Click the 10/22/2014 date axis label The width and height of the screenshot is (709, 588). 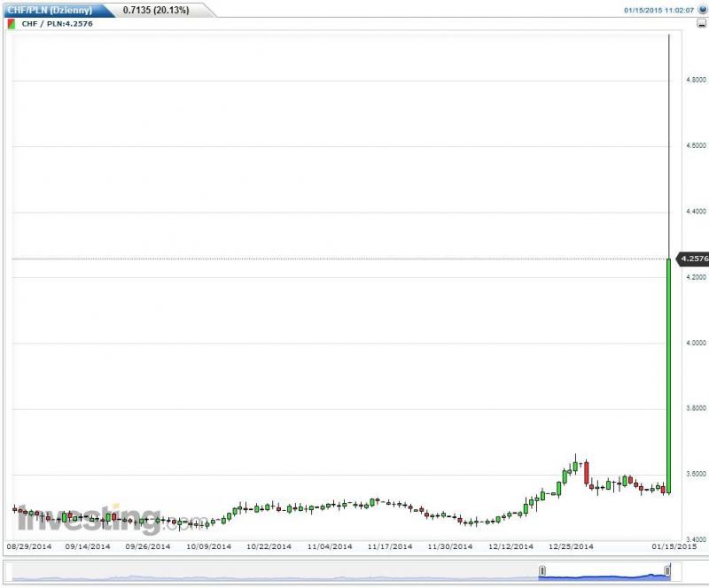tap(269, 546)
